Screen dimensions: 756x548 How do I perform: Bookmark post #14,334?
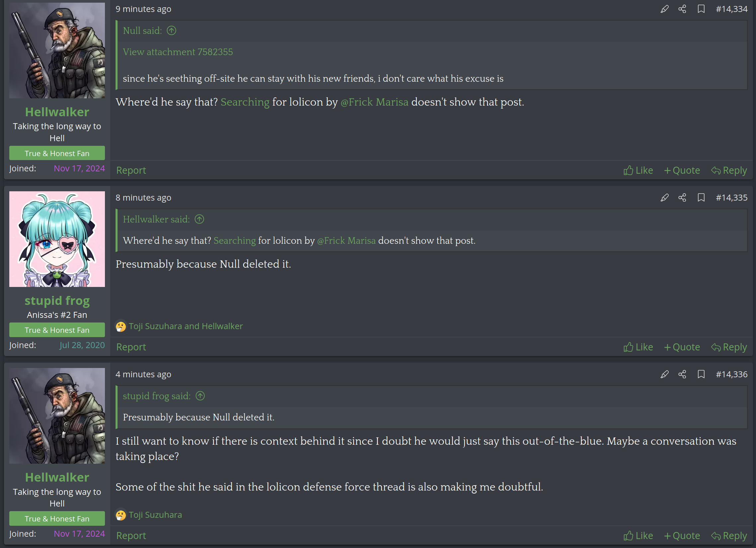pos(701,9)
